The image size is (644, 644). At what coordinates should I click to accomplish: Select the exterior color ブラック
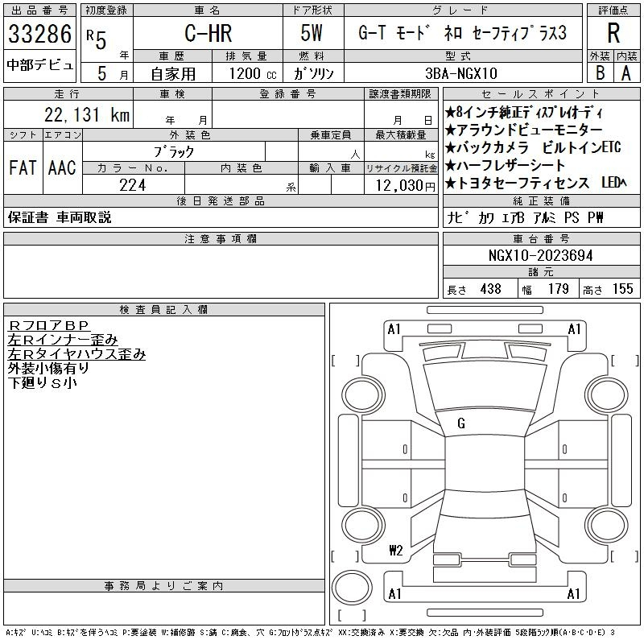click(x=174, y=152)
